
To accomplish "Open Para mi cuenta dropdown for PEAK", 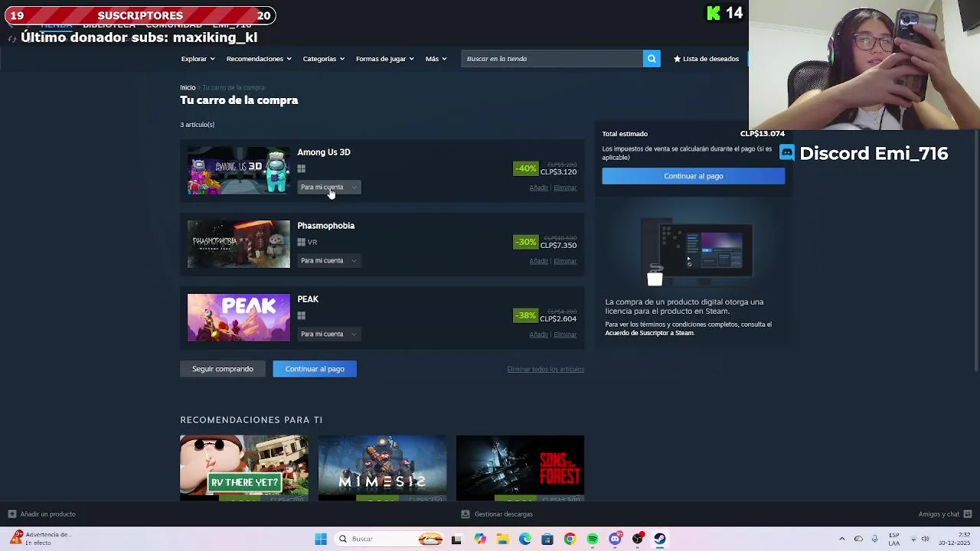I will pos(328,334).
